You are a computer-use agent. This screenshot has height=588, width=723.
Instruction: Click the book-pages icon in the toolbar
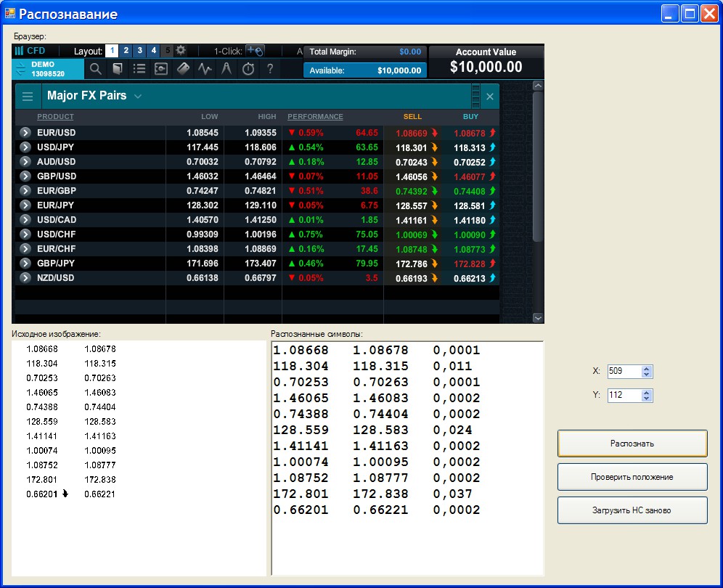[x=118, y=69]
